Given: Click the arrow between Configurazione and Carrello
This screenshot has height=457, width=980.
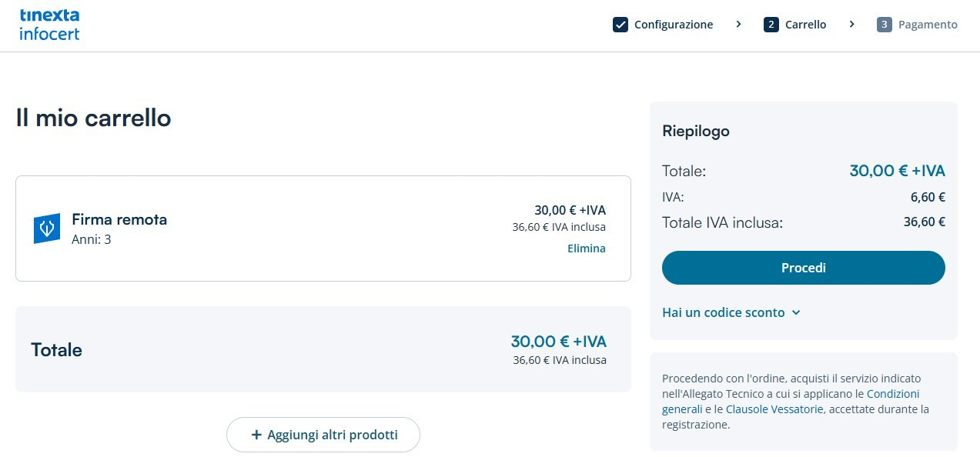Looking at the screenshot, I should [x=738, y=25].
